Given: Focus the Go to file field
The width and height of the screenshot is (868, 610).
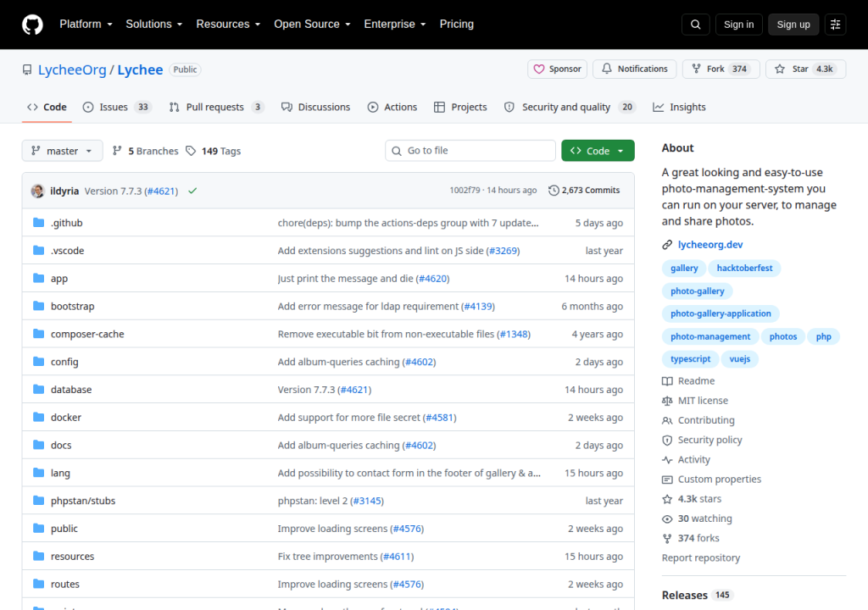Looking at the screenshot, I should point(470,151).
